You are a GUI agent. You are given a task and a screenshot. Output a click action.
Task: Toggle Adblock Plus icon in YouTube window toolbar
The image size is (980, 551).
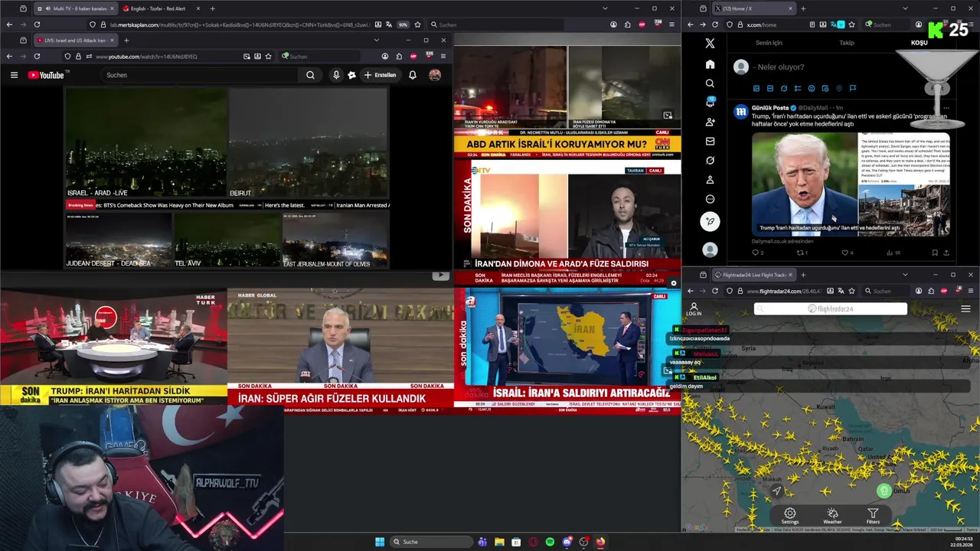[413, 57]
